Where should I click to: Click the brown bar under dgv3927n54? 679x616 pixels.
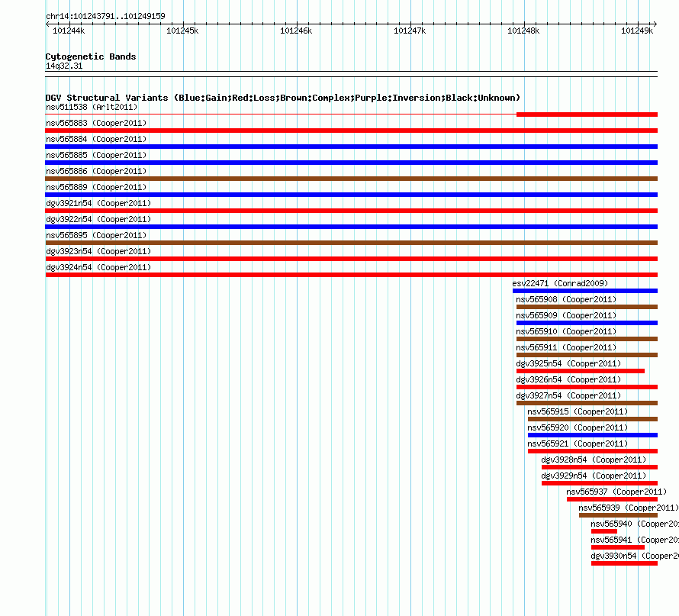click(x=587, y=403)
